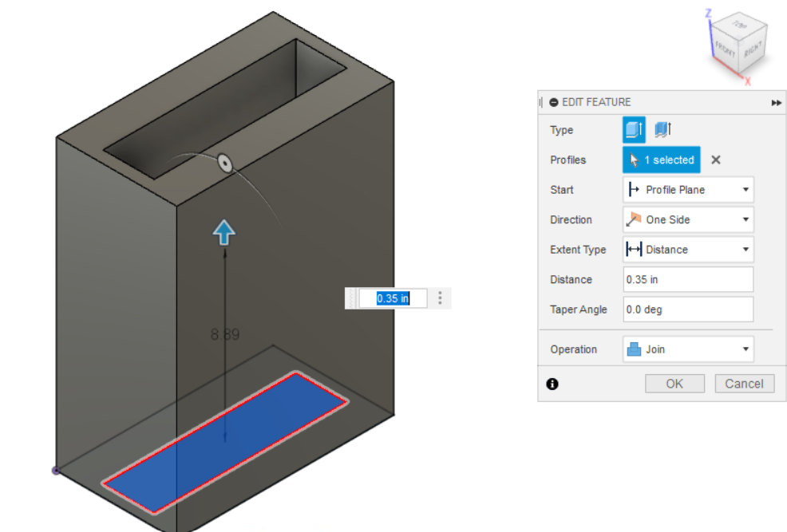
Task: Click the floating 0.35 in distance field
Action: (x=393, y=298)
